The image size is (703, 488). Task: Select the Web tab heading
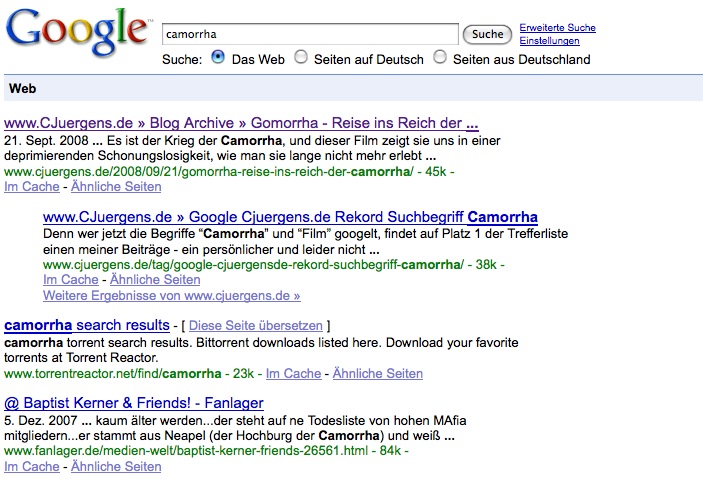[22, 88]
